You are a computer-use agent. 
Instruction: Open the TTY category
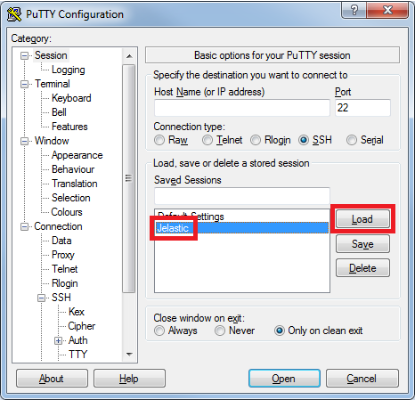point(78,354)
